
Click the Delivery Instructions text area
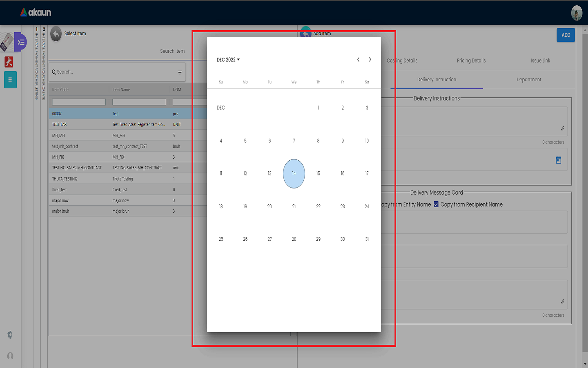pyautogui.click(x=474, y=121)
